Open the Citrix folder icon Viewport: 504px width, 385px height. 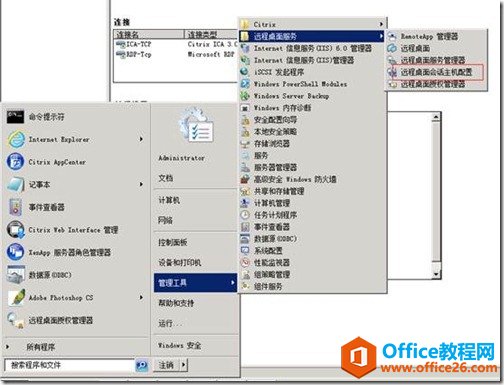[245, 24]
